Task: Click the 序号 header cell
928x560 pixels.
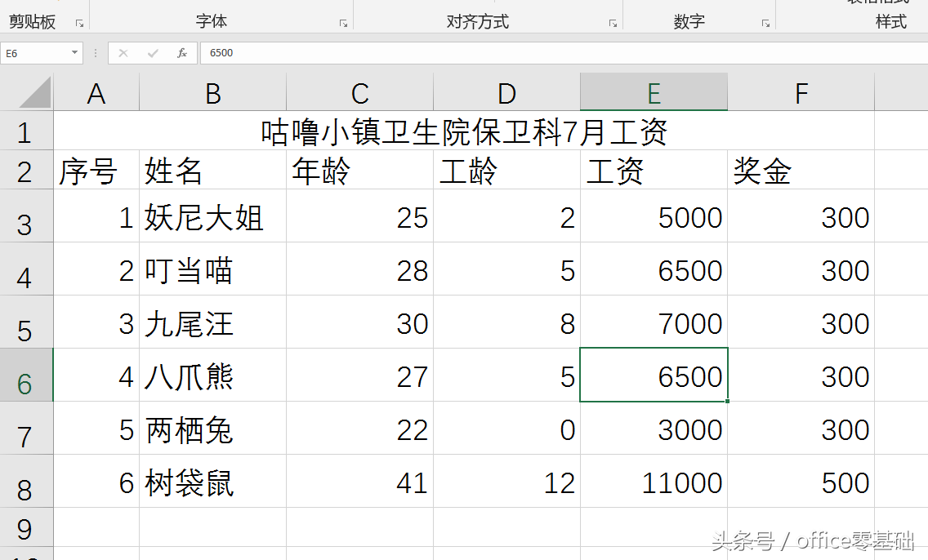Action: (96, 170)
